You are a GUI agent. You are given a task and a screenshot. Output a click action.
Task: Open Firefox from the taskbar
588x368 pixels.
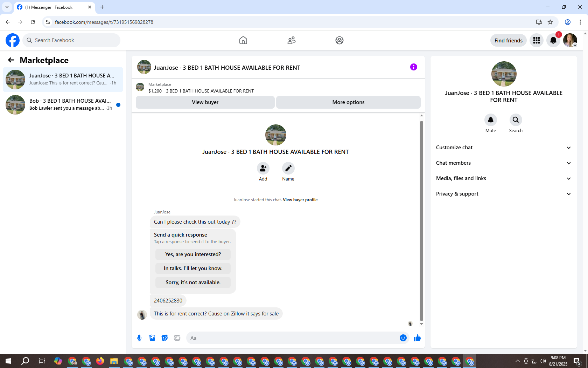pyautogui.click(x=100, y=361)
